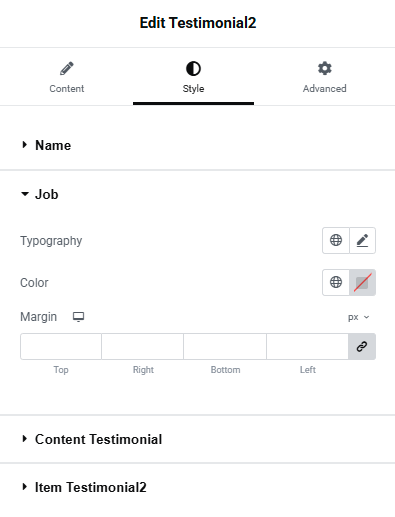Open the Job color picker swatch
Viewport: 395px width, 517px height.
[x=362, y=282]
